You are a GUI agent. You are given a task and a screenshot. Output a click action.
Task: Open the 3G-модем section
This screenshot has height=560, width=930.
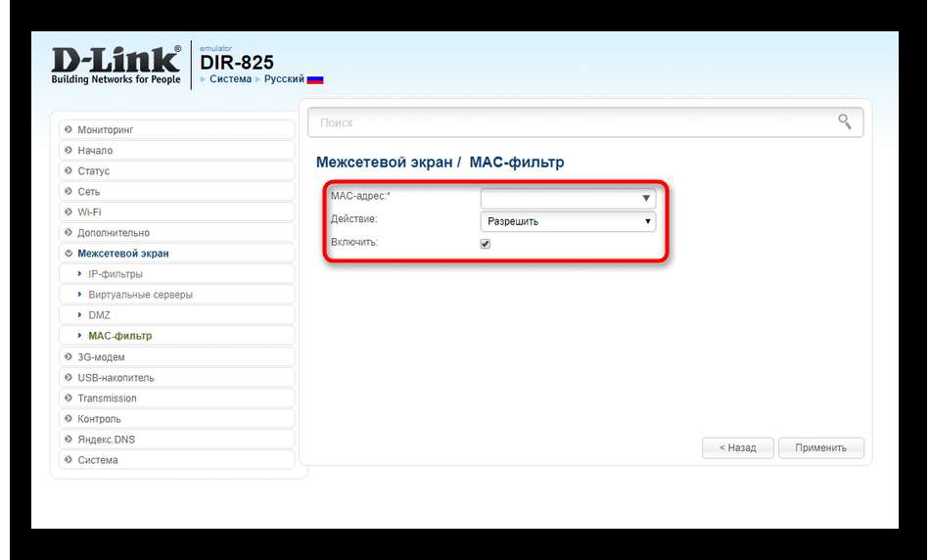pyautogui.click(x=177, y=357)
